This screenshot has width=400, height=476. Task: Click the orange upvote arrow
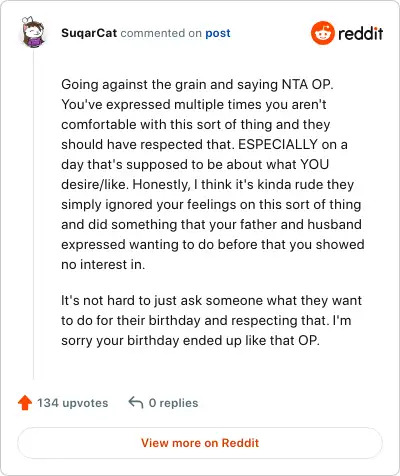(x=25, y=403)
